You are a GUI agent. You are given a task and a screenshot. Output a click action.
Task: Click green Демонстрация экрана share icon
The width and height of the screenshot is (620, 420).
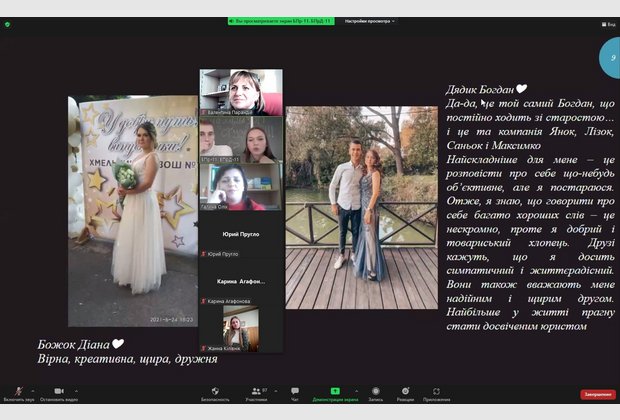[335, 391]
